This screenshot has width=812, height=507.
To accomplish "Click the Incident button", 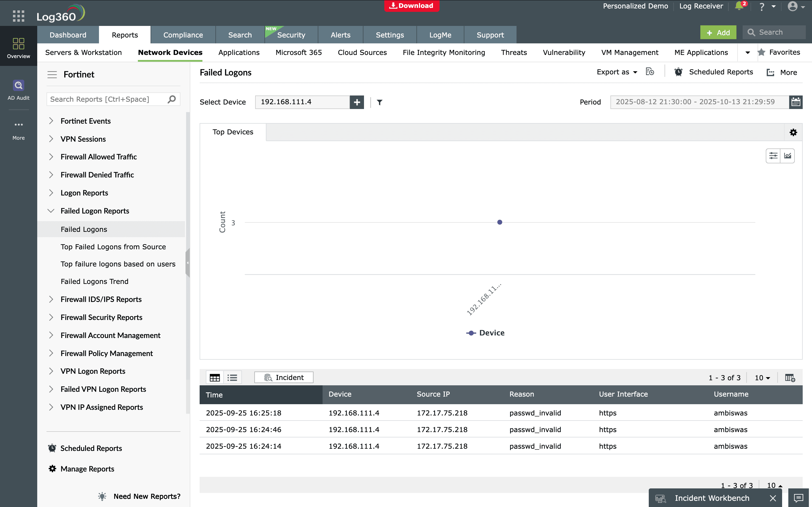I will 284,377.
